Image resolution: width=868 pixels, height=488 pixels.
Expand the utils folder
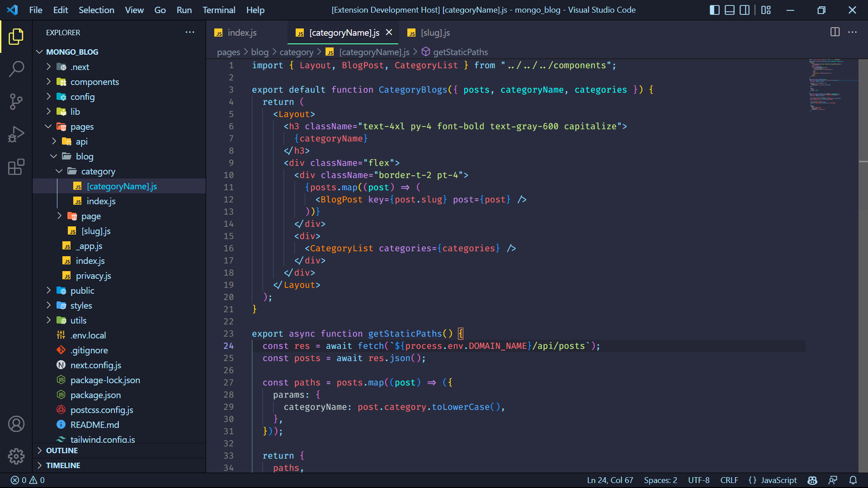(78, 320)
